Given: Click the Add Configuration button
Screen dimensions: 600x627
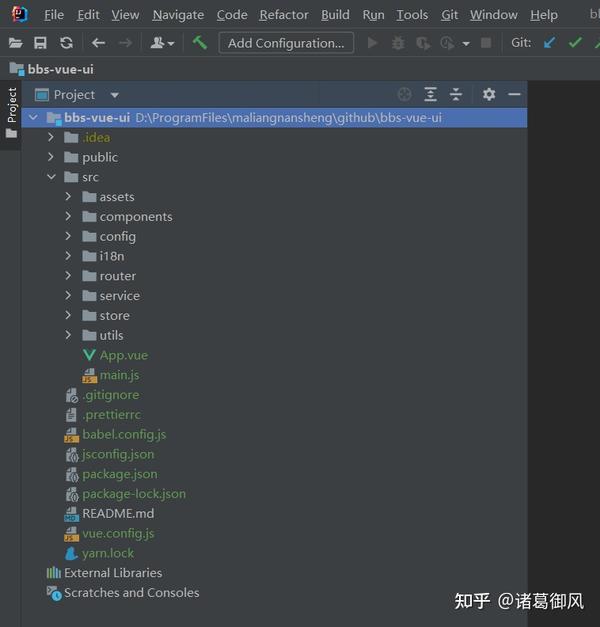Looking at the screenshot, I should [x=286, y=43].
